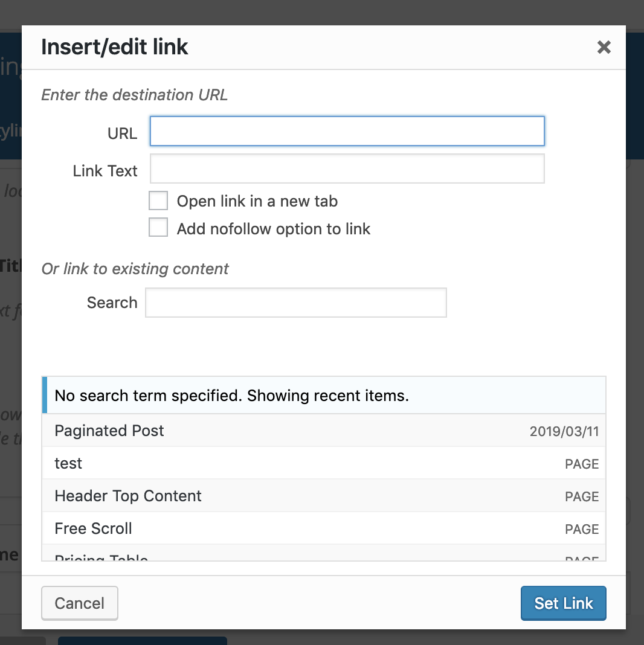Click the Link Text input field

pos(347,169)
